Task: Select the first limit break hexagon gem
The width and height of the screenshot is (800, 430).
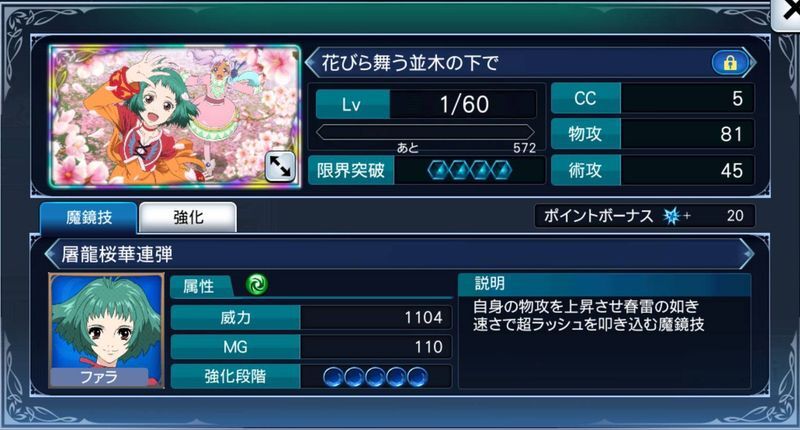Action: (438, 170)
